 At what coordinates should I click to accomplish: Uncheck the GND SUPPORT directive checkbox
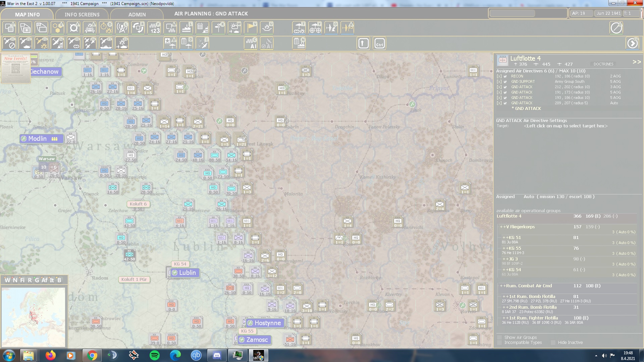[505, 82]
